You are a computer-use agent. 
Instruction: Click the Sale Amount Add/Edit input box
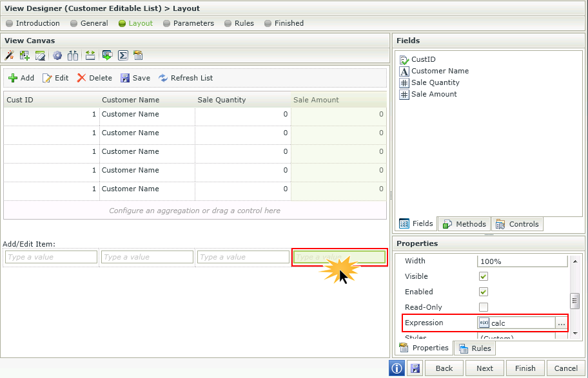339,257
